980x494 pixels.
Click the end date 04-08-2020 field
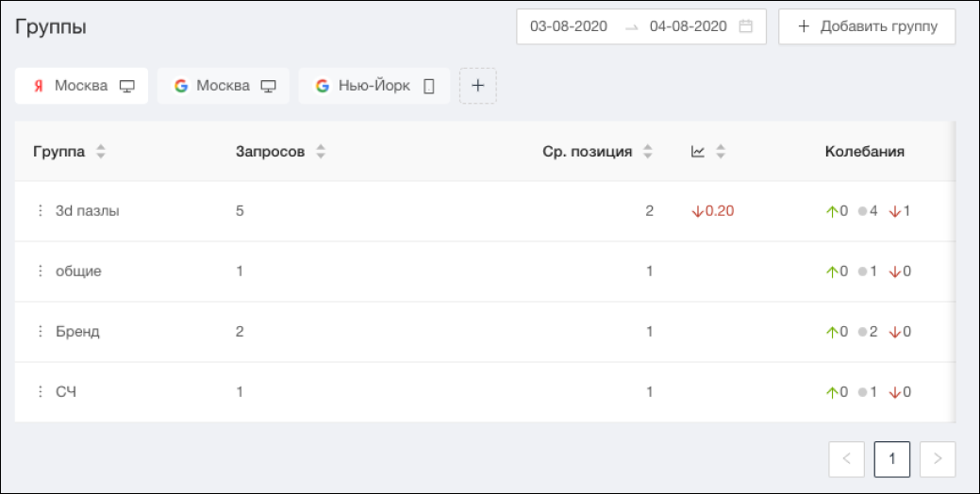tap(688, 26)
